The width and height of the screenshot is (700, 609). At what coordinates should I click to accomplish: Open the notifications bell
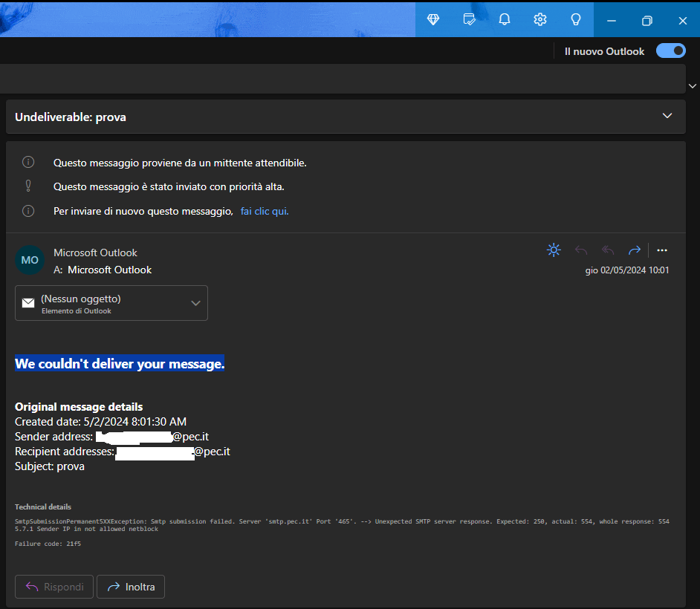(x=505, y=19)
